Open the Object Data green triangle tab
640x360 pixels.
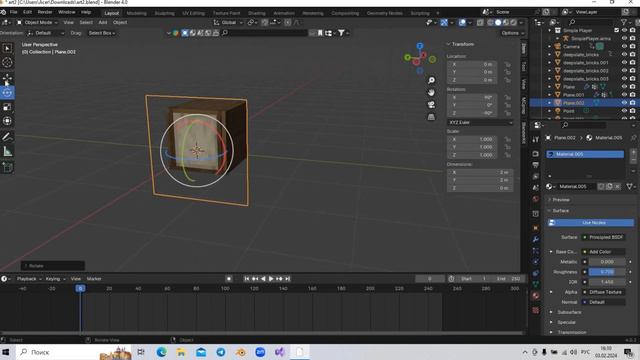point(536,284)
